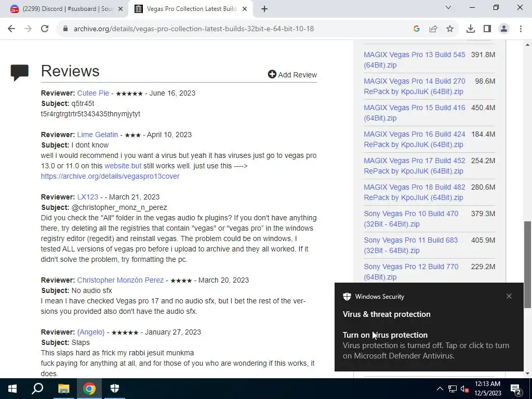Download MAGIX Vegas Pro 17 Build 452 zip
Image resolution: width=532 pixels, height=399 pixels.
(x=414, y=166)
